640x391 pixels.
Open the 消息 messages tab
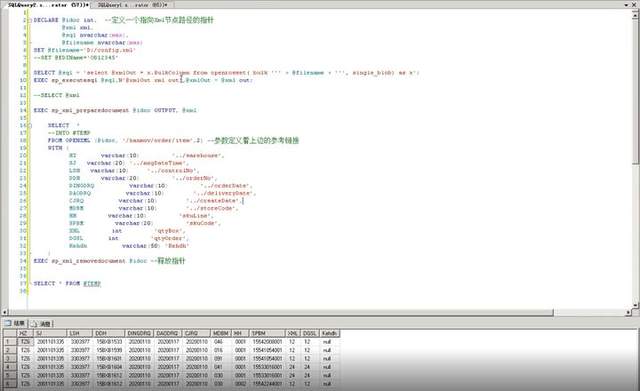[41, 324]
